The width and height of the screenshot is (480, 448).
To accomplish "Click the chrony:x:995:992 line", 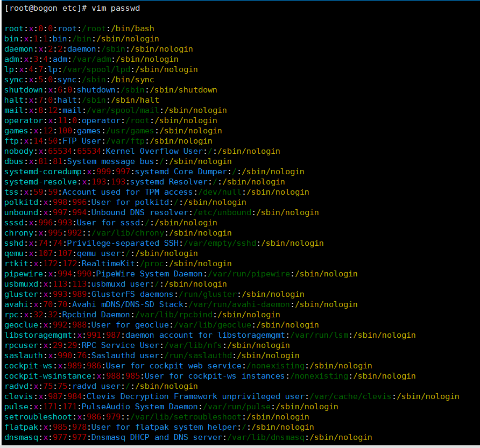I will coord(118,233).
